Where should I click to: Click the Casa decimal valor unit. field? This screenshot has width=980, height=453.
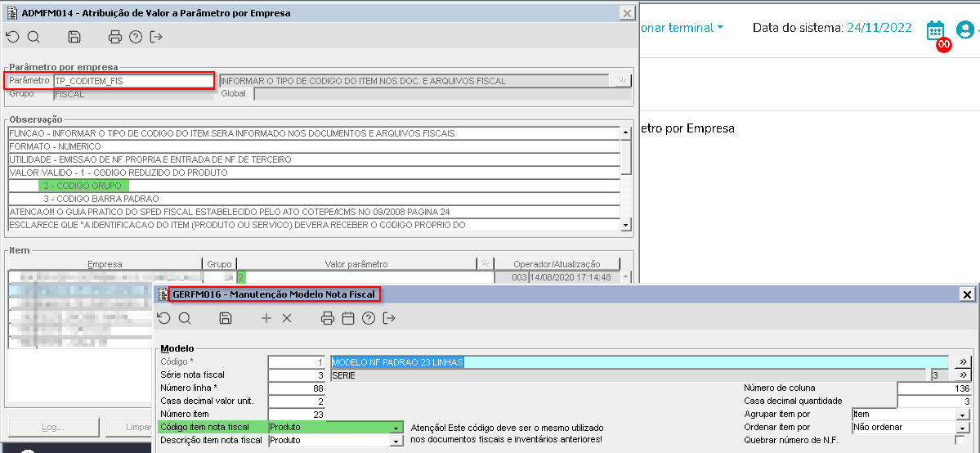297,401
